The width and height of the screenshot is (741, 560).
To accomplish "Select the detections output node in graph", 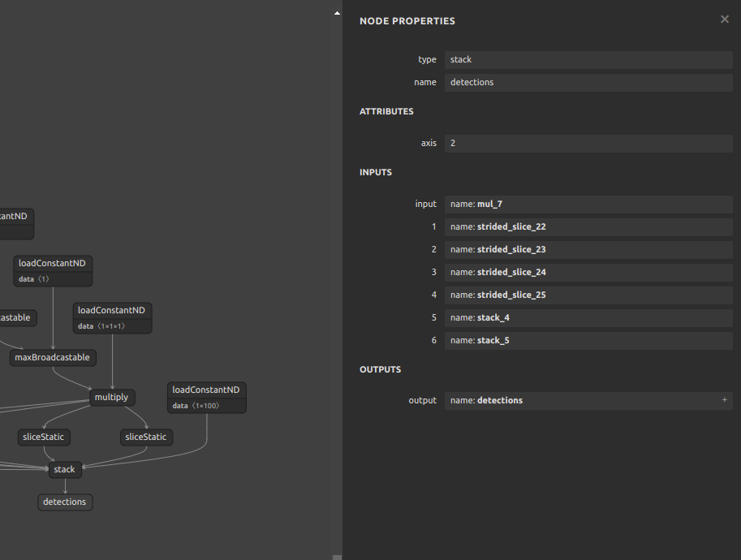I will 65,502.
